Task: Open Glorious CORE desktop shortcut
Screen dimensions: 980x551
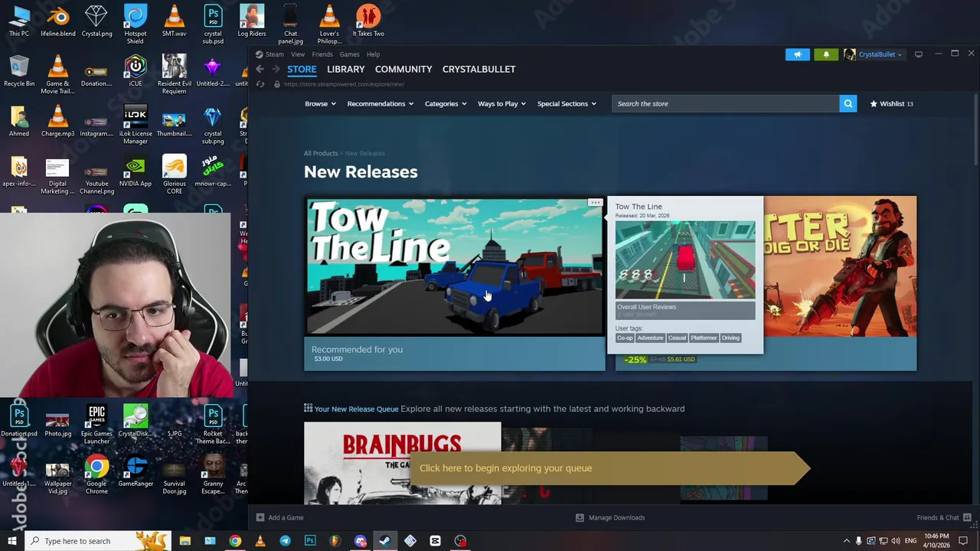Action: click(x=174, y=175)
